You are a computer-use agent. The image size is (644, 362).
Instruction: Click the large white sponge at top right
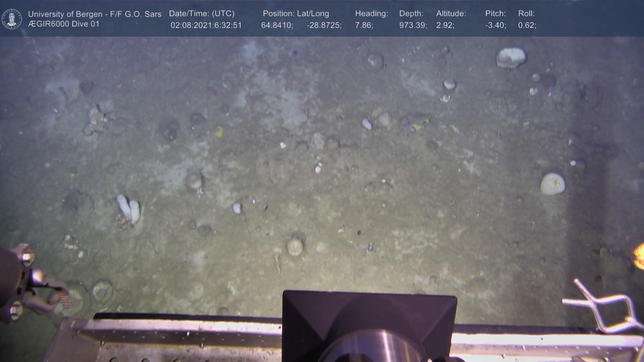pyautogui.click(x=511, y=58)
